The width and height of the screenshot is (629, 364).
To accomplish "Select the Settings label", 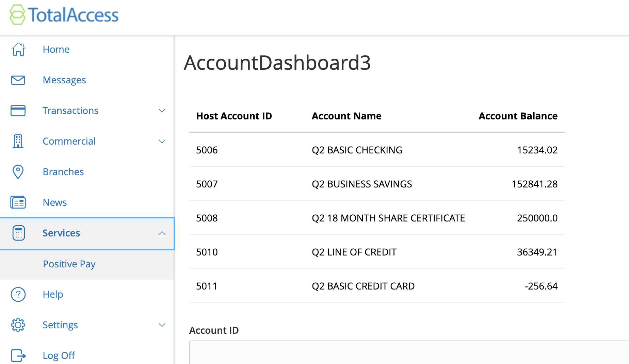I will click(x=60, y=325).
